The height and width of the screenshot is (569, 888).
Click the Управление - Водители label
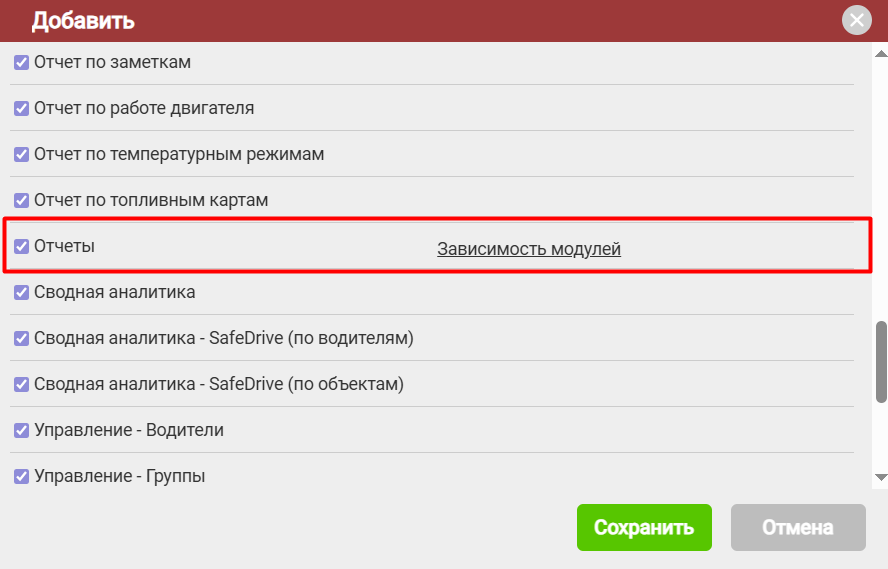128,431
